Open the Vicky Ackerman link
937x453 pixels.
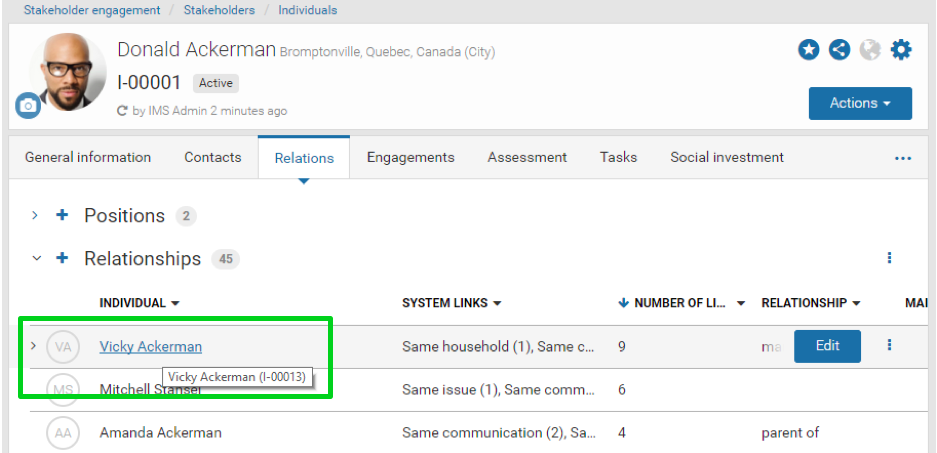pyautogui.click(x=151, y=347)
